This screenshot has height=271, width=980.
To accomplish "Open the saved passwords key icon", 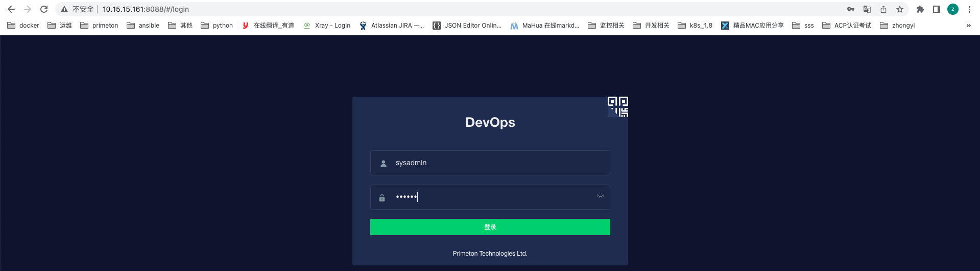I will tap(851, 9).
